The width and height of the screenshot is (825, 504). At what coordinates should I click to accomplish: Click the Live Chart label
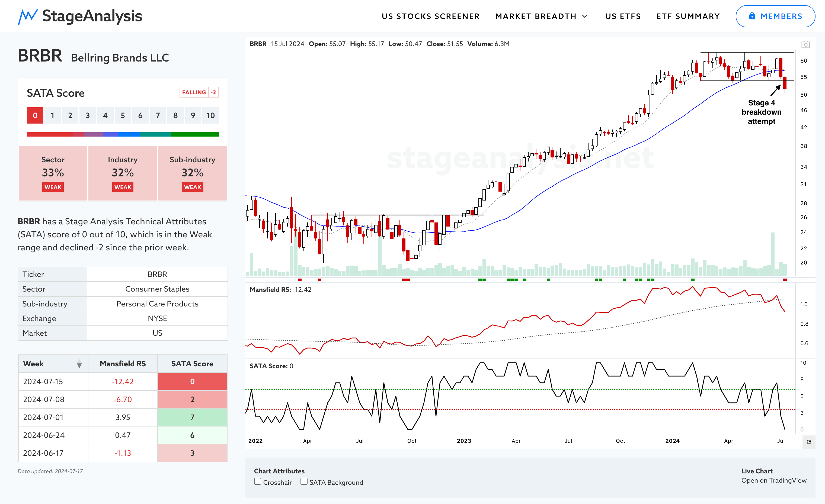757,471
